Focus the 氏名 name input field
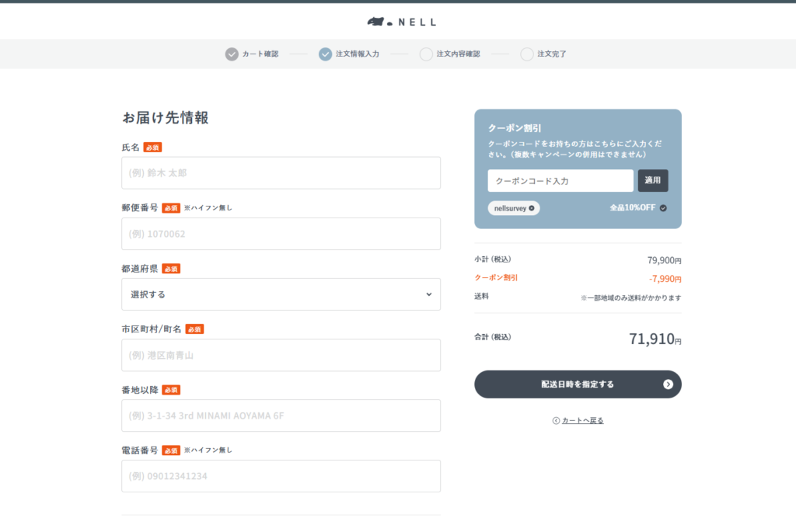This screenshot has width=796, height=532. (x=281, y=173)
